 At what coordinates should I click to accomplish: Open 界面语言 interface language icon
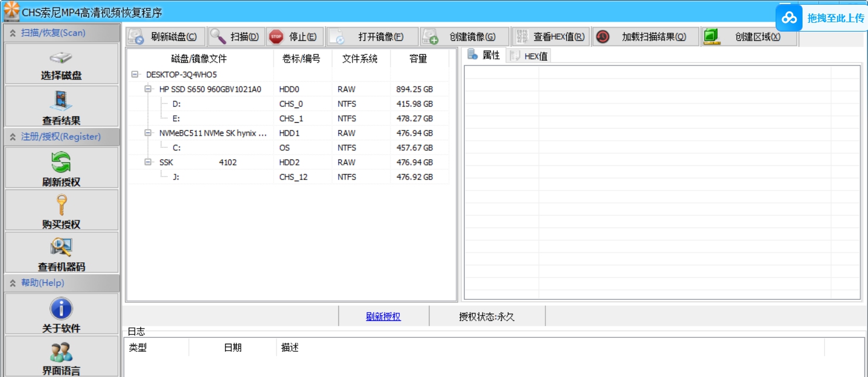point(61,352)
